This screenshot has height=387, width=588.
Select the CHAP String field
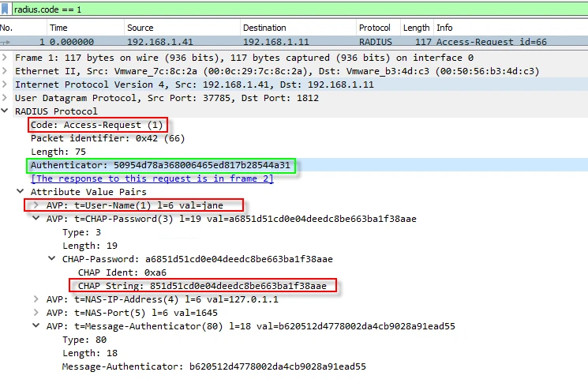pyautogui.click(x=202, y=286)
